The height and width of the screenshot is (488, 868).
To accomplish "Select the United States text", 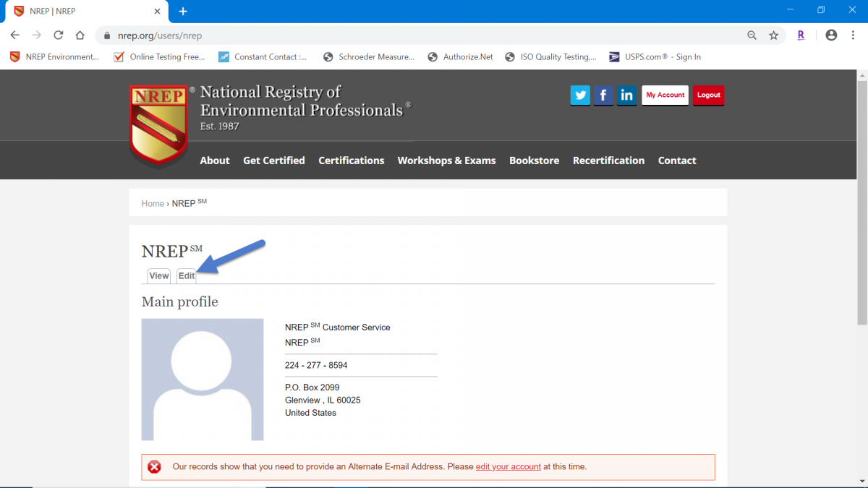I will [310, 413].
